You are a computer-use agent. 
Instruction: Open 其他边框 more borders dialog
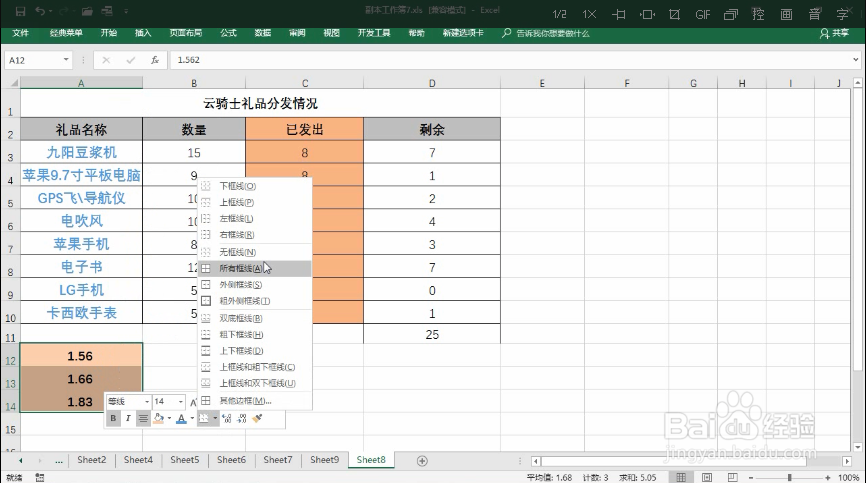pyautogui.click(x=255, y=401)
